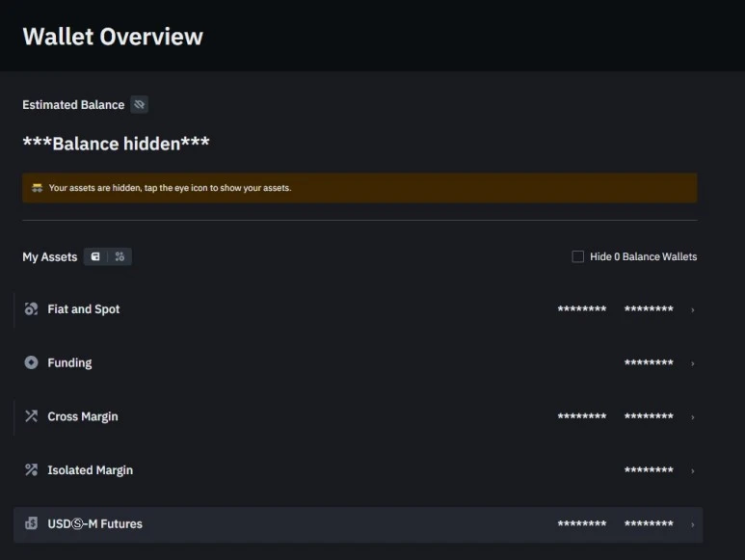Screen dimensions: 745x560
Task: Click the Isolated Margin wallet icon
Action: pyautogui.click(x=31, y=469)
